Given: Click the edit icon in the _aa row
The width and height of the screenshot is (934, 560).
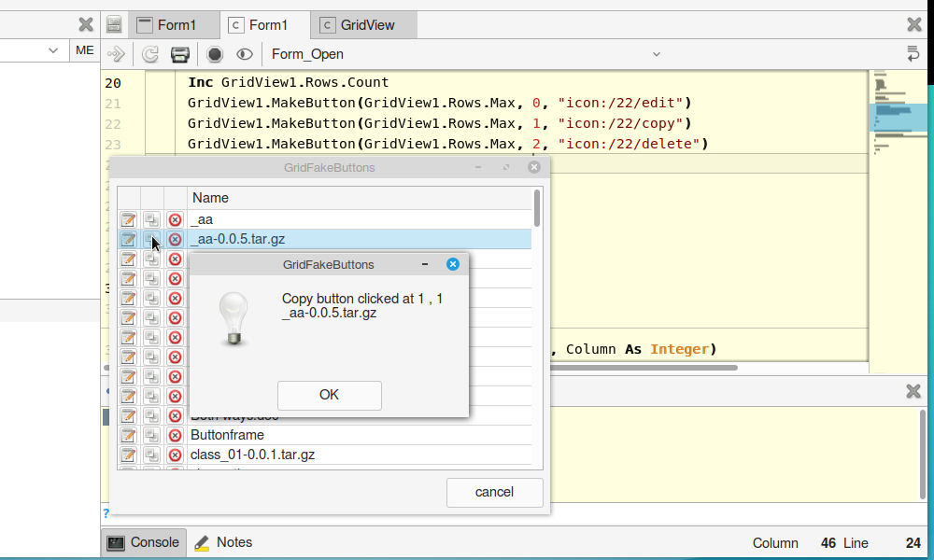Looking at the screenshot, I should tap(128, 220).
